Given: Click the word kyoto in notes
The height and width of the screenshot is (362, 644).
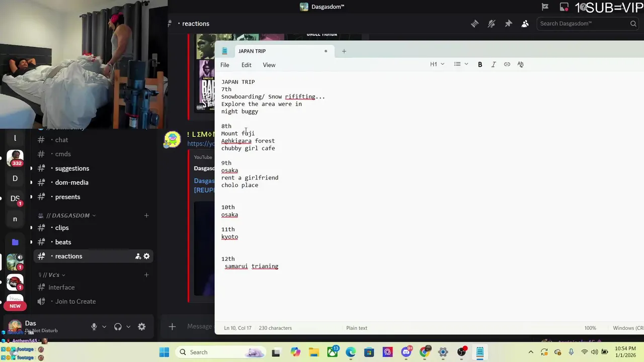Looking at the screenshot, I should 229,237.
